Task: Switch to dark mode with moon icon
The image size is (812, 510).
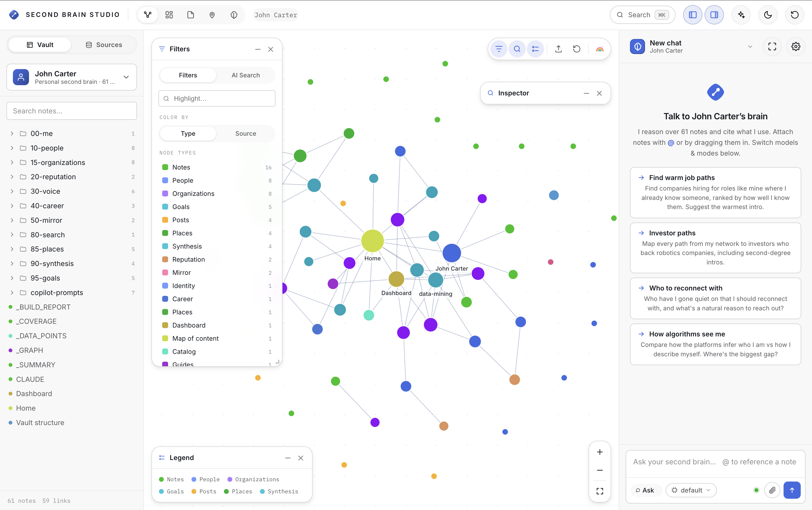Action: pos(768,15)
